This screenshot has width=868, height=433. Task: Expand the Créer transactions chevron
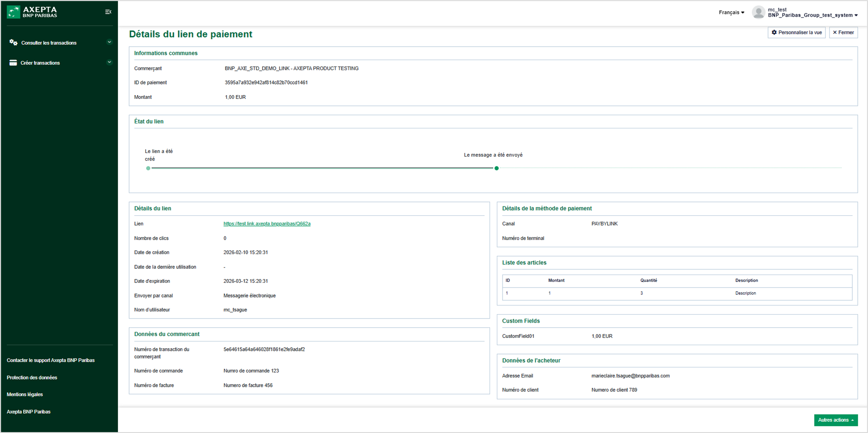point(109,62)
